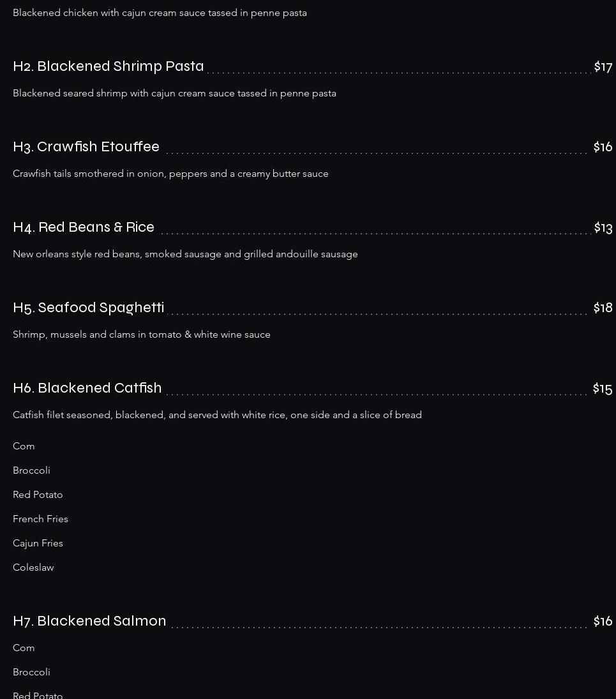Choose the Cajun Fries side option
Screen dimensions: 616x699
pos(38,543)
